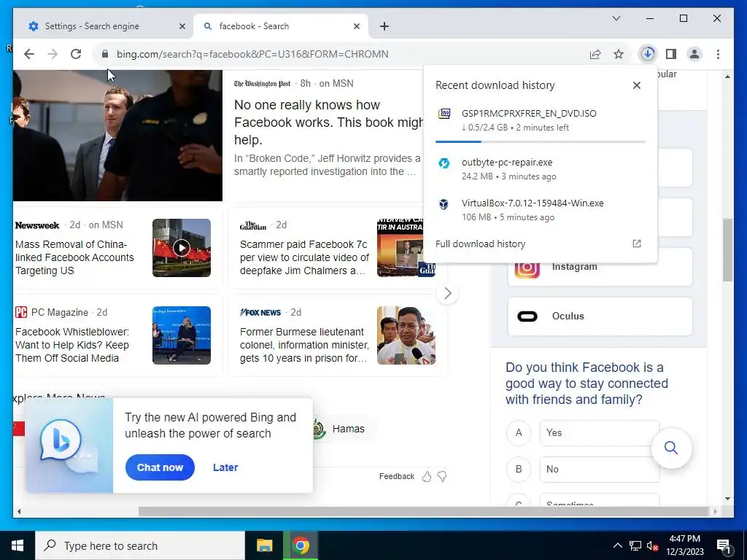
Task: Open the Guardian article thumbnail
Action: (x=406, y=248)
